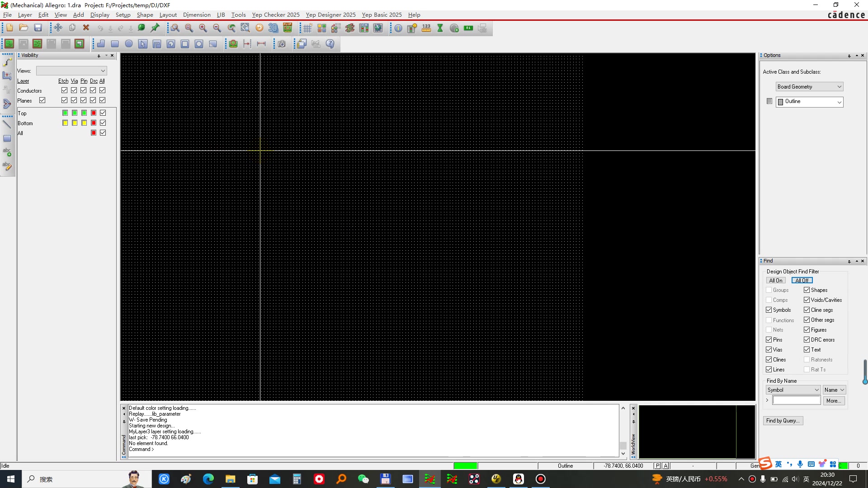
Task: Click the Show Measure ruler icon
Action: click(426, 28)
